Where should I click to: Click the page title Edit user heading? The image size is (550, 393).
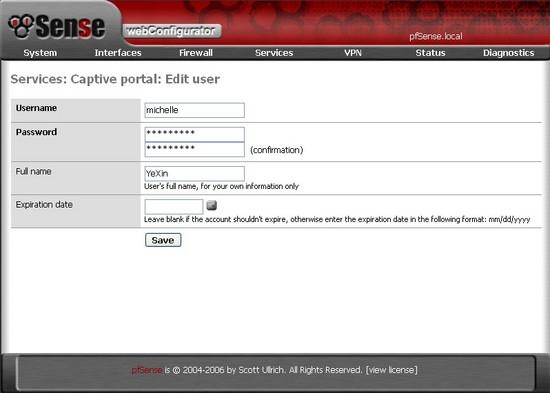point(115,79)
